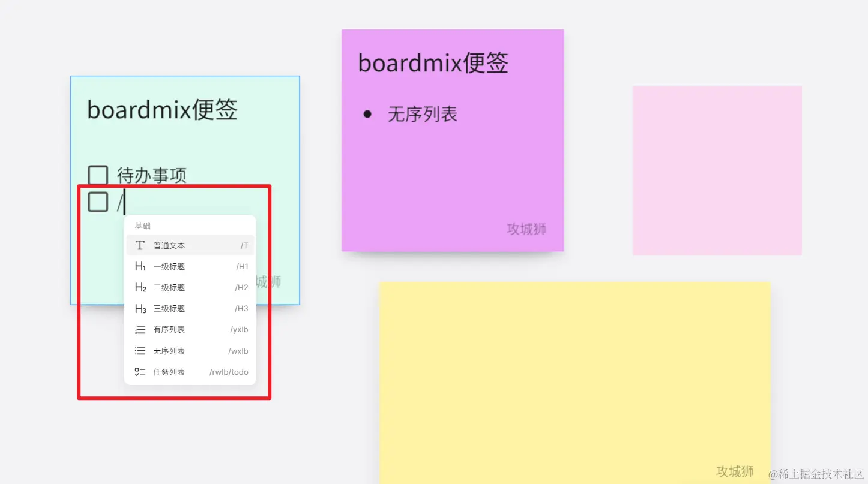Check the 待办事项 checkbox
Image resolution: width=868 pixels, height=484 pixels.
[x=98, y=175]
